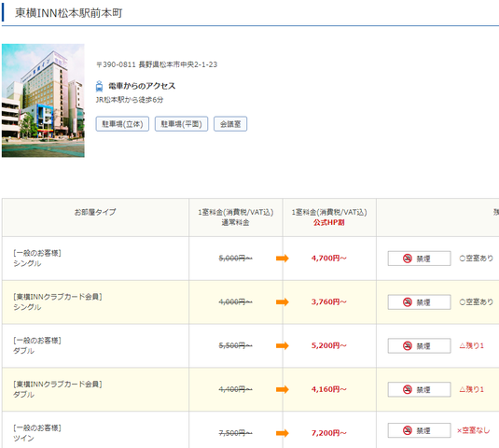This screenshot has width=499, height=448.
Task: Select 禁煙 for general guest twin room
Action: [x=419, y=430]
